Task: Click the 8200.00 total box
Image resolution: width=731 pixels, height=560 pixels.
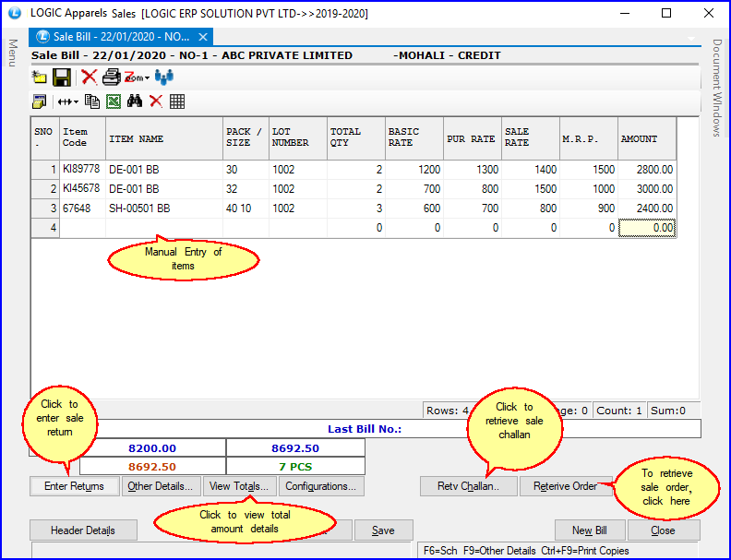Action: pos(152,448)
